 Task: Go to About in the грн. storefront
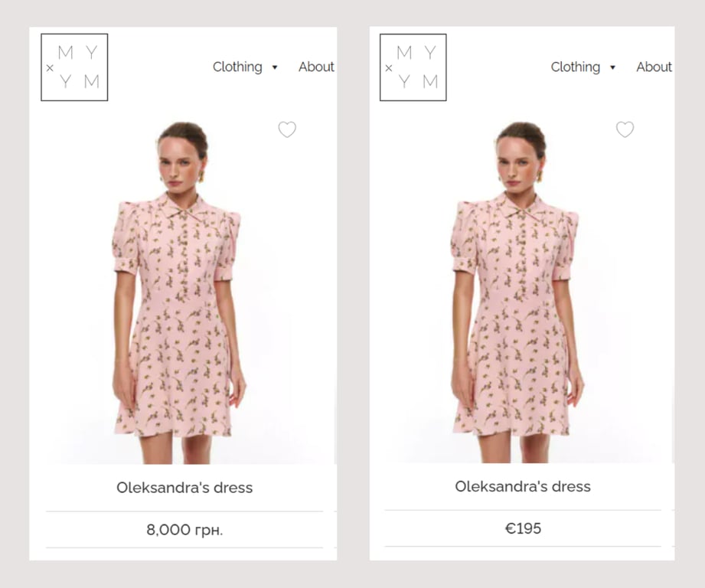[x=316, y=67]
